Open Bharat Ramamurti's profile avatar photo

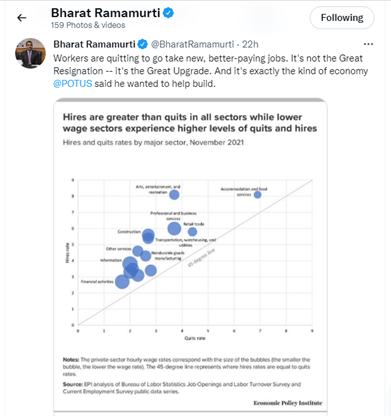30,53
